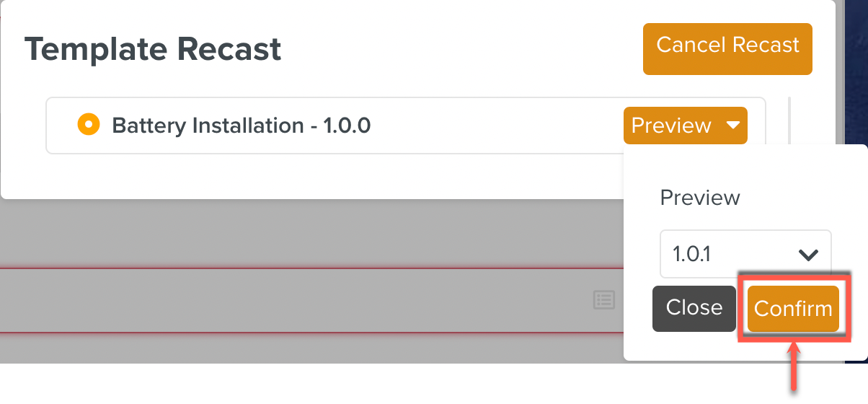Open the orange Preview dropdown button
Screen dimensions: 868x404
tap(671, 126)
